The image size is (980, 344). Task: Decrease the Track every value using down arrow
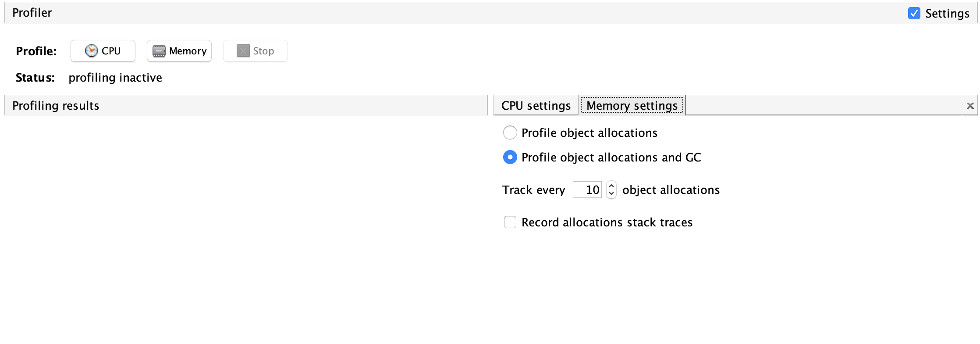point(611,193)
